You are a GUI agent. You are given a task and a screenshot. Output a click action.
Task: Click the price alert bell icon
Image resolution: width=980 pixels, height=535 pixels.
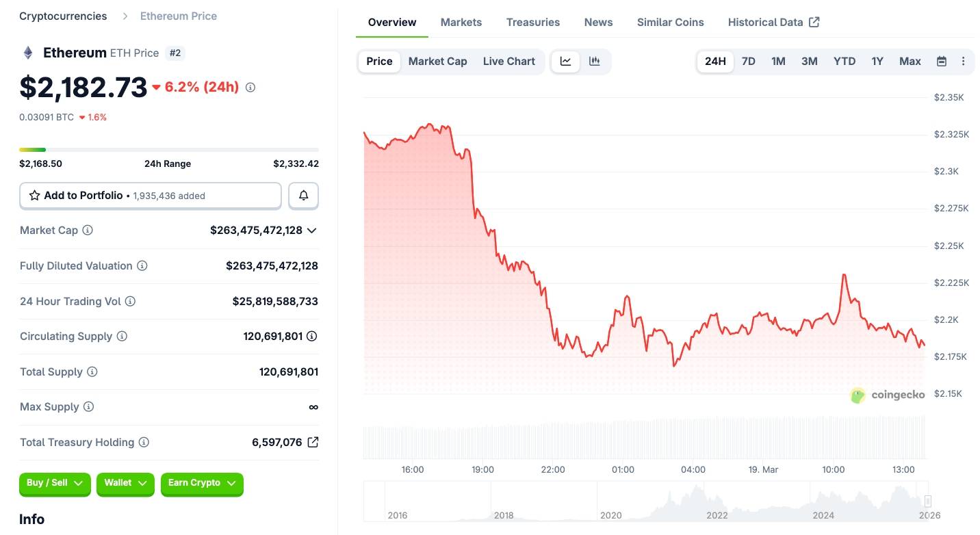[x=303, y=196]
